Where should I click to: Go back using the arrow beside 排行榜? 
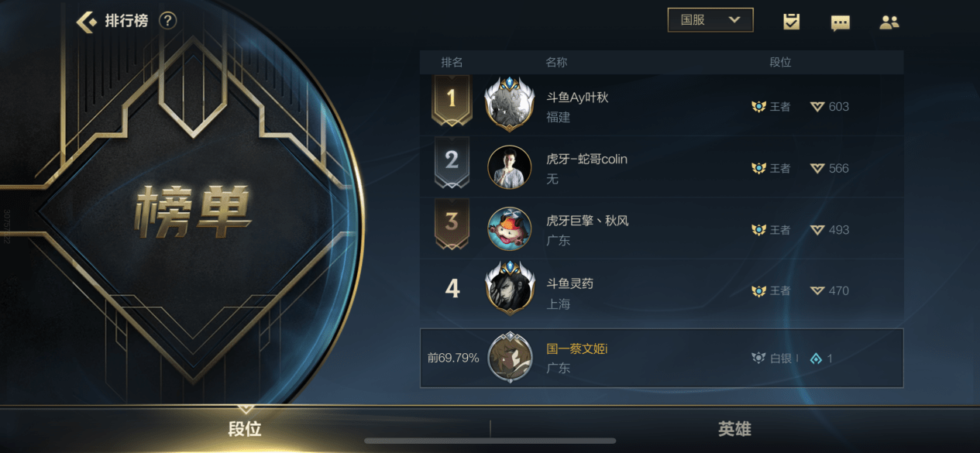(x=86, y=21)
